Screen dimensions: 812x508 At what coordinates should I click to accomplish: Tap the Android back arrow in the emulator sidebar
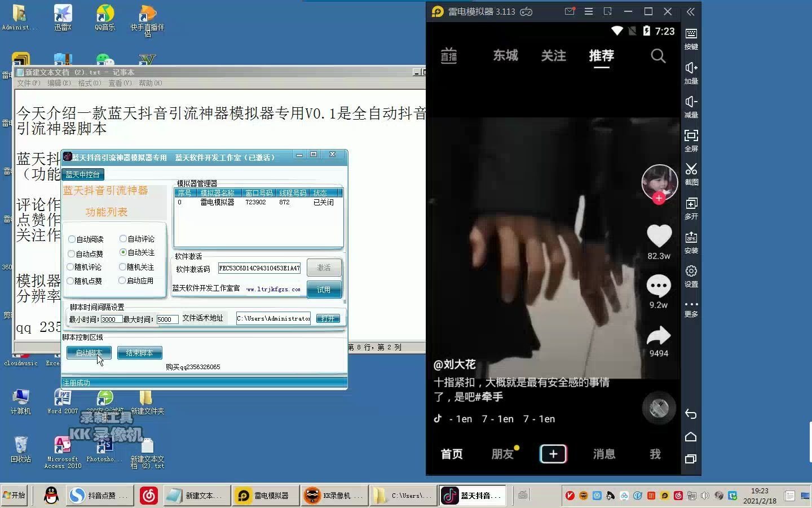click(691, 414)
